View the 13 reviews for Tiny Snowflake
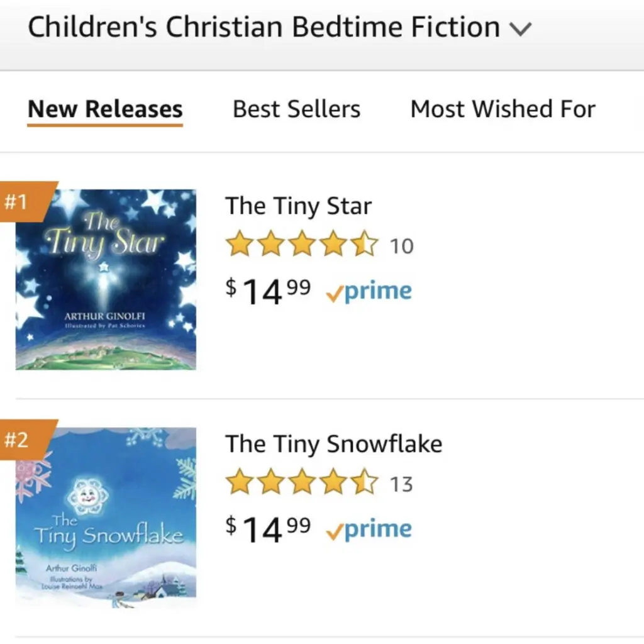Screen dimensions: 644x644 click(x=401, y=484)
